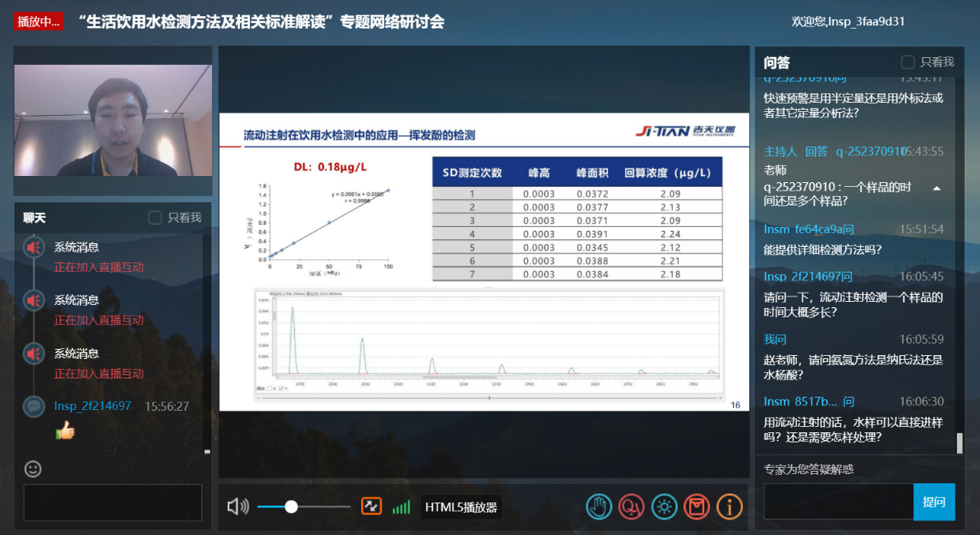Open the settings gear circle icon
Image resolution: width=980 pixels, height=535 pixels.
(x=664, y=506)
